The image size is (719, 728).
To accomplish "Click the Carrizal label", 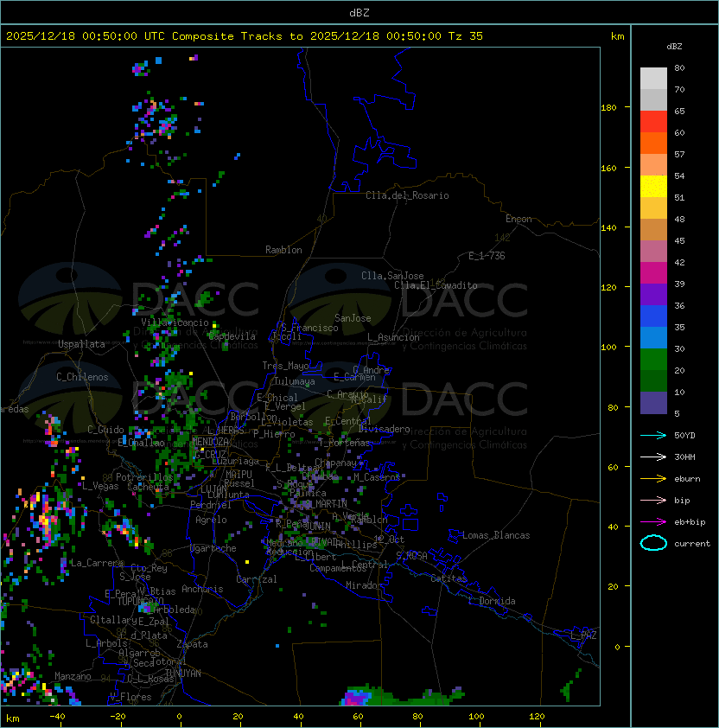I will [x=257, y=579].
